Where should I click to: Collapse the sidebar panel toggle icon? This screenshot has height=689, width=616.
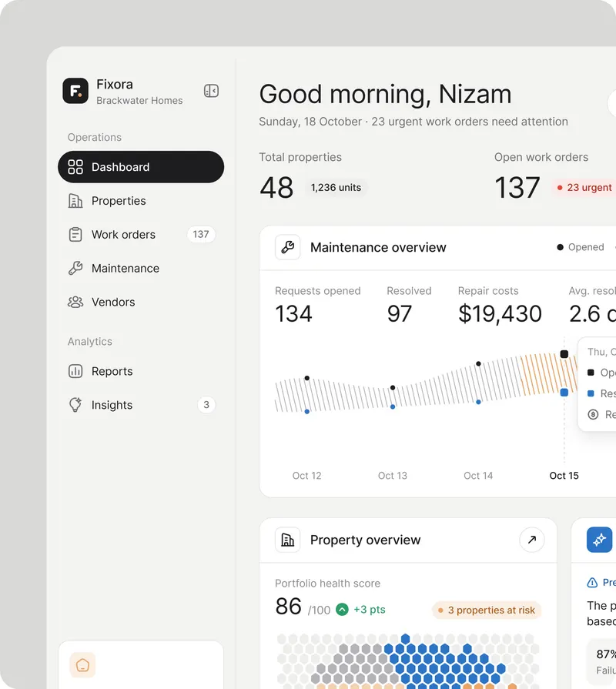coord(211,91)
